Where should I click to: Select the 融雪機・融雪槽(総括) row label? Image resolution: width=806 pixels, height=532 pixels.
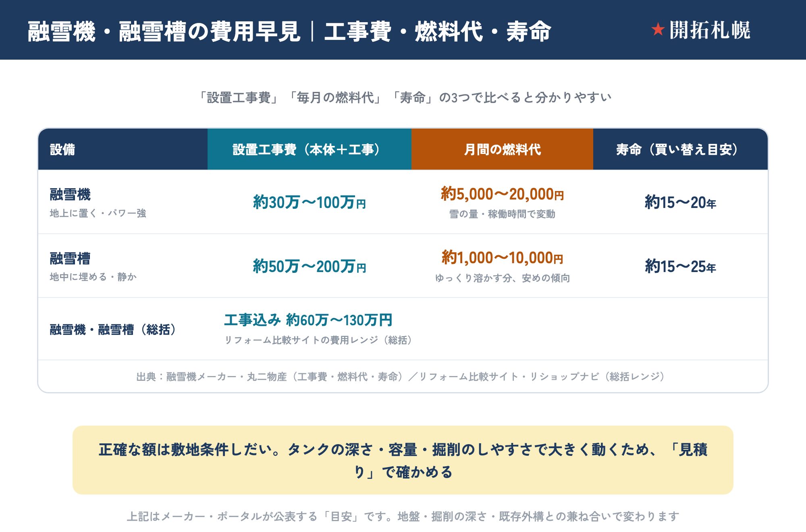(114, 329)
